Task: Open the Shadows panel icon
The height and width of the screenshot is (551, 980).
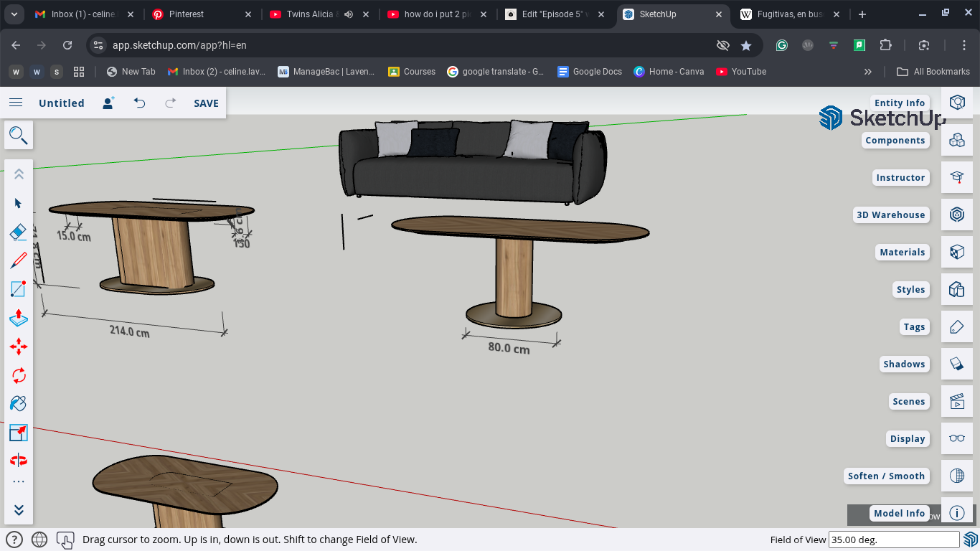Action: [956, 364]
